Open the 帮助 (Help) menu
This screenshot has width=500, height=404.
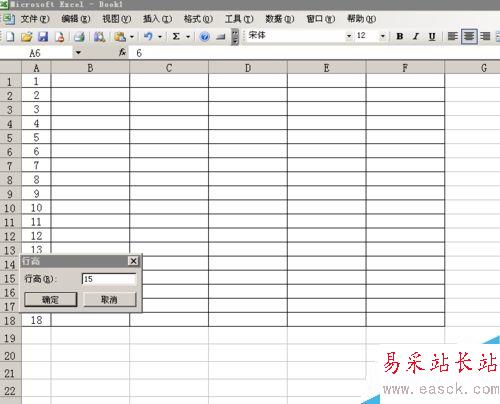pos(361,19)
